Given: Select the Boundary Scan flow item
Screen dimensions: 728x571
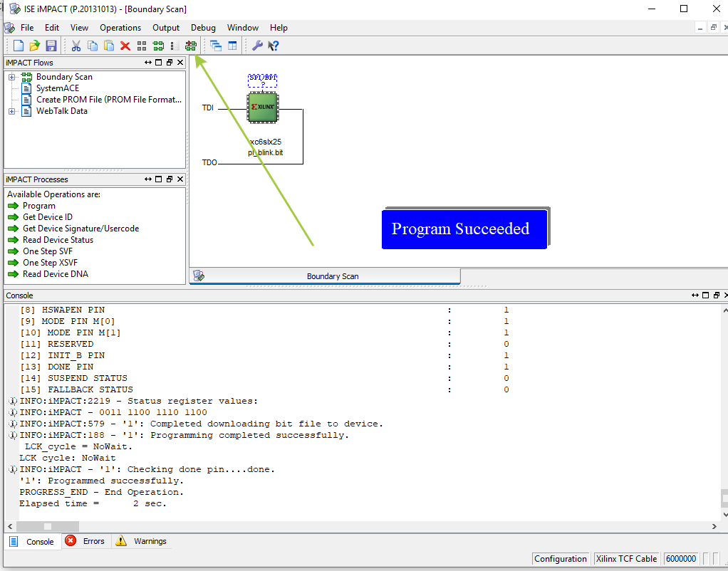Looking at the screenshot, I should tap(64, 77).
